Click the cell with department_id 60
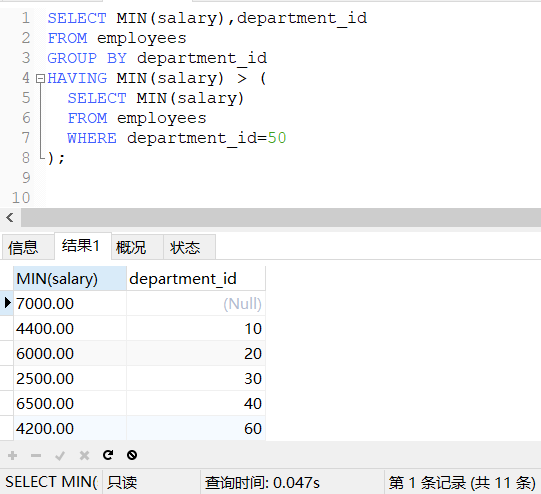 click(196, 428)
